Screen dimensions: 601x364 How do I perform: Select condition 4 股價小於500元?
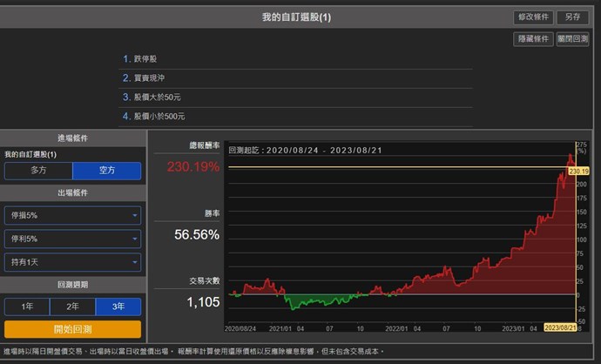[160, 117]
